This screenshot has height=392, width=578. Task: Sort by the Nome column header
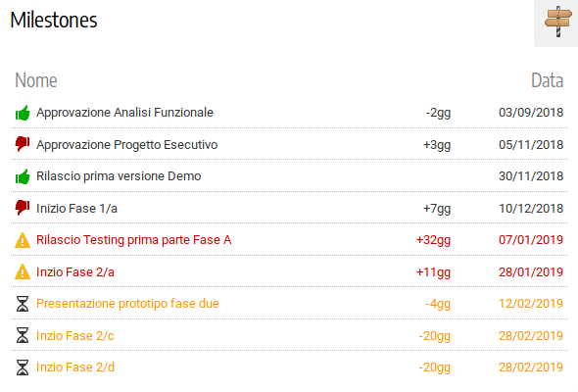[36, 80]
